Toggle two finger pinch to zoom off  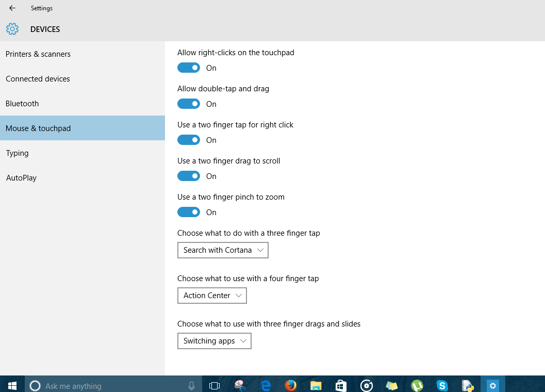pyautogui.click(x=189, y=212)
